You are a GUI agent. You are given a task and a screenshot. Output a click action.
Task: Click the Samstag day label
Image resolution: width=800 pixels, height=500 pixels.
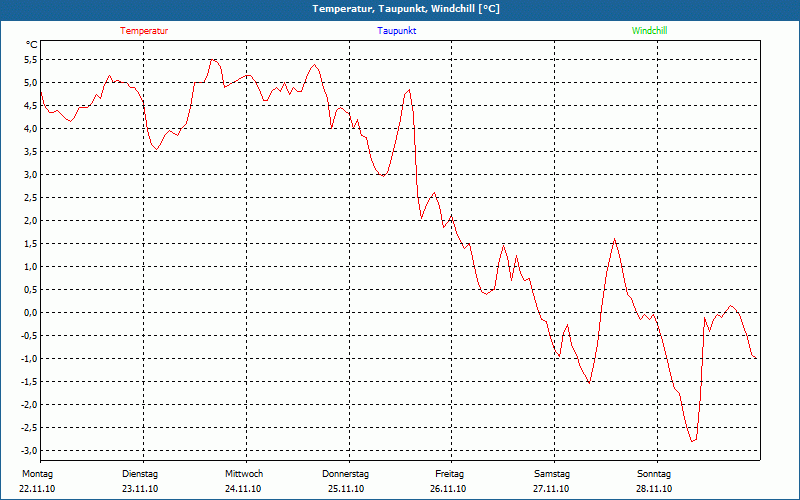[x=552, y=474]
